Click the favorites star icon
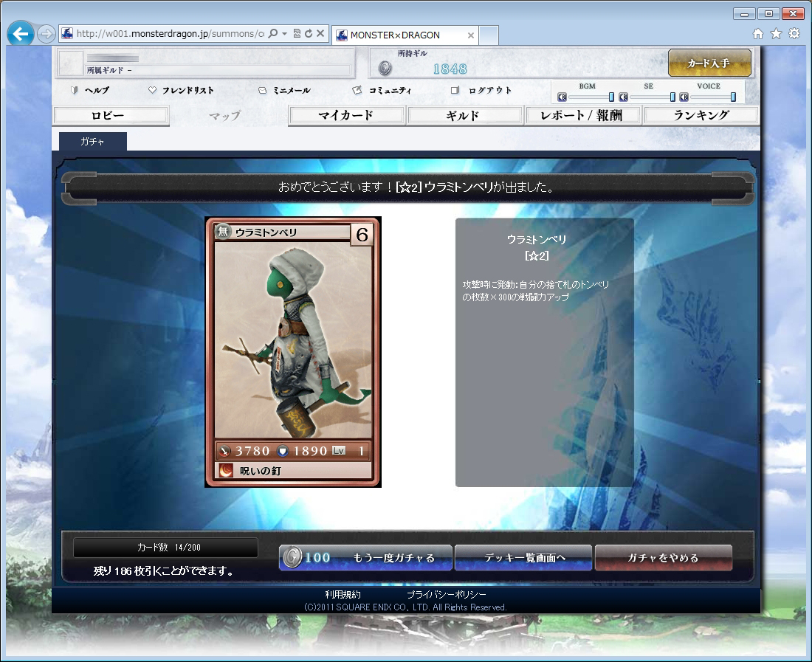 (776, 34)
